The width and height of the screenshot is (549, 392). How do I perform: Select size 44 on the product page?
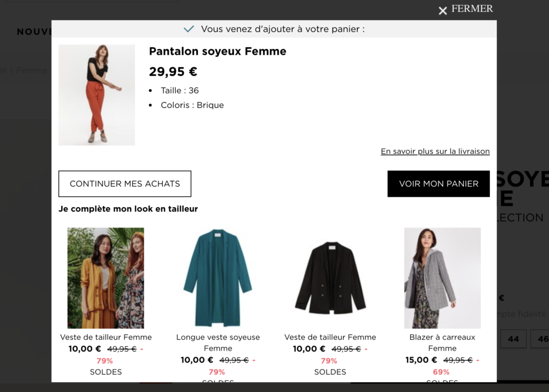point(514,339)
